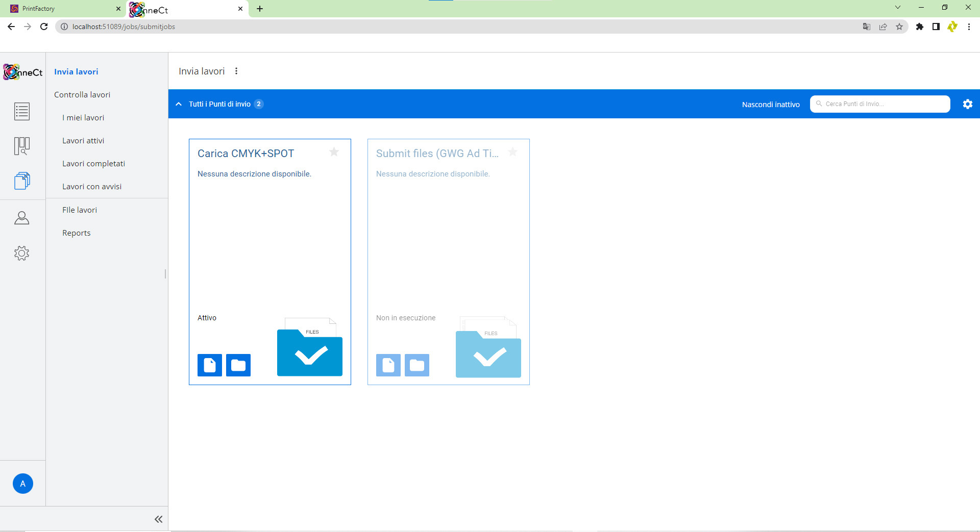Click the user avatar A button
980x532 pixels.
point(22,484)
